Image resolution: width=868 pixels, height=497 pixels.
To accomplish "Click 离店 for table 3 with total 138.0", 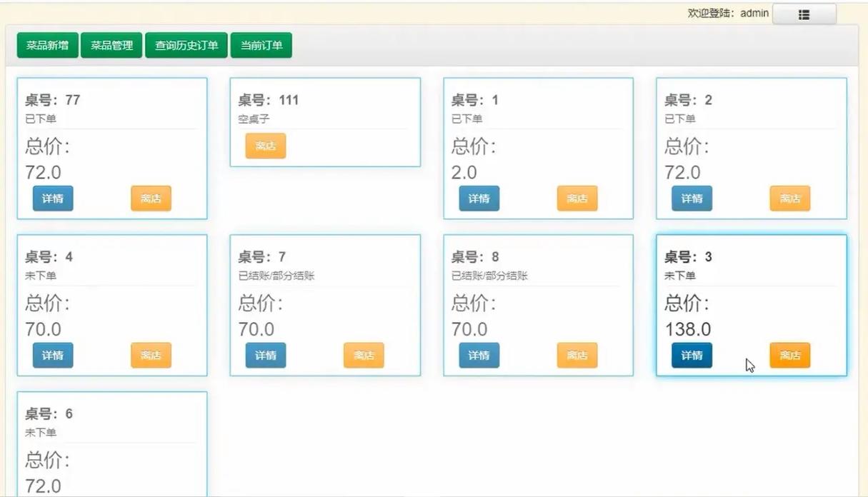I will tap(789, 355).
